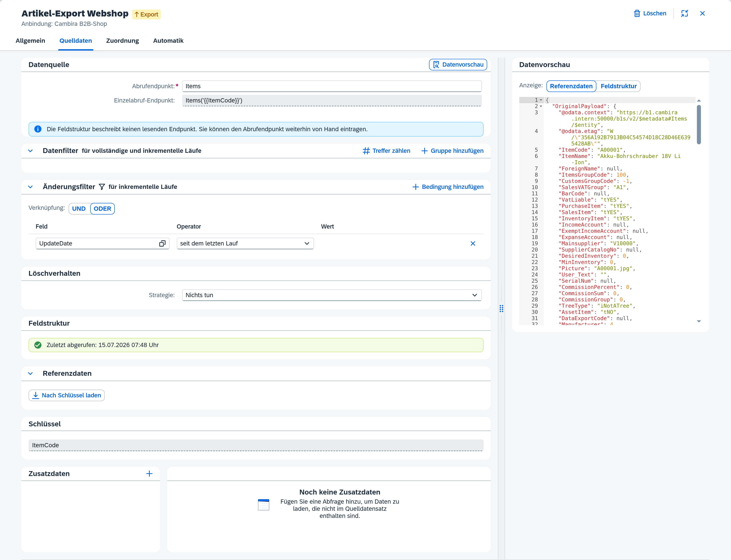The image size is (731, 560).
Task: Exit full screen via collapse icon
Action: pyautogui.click(x=685, y=13)
